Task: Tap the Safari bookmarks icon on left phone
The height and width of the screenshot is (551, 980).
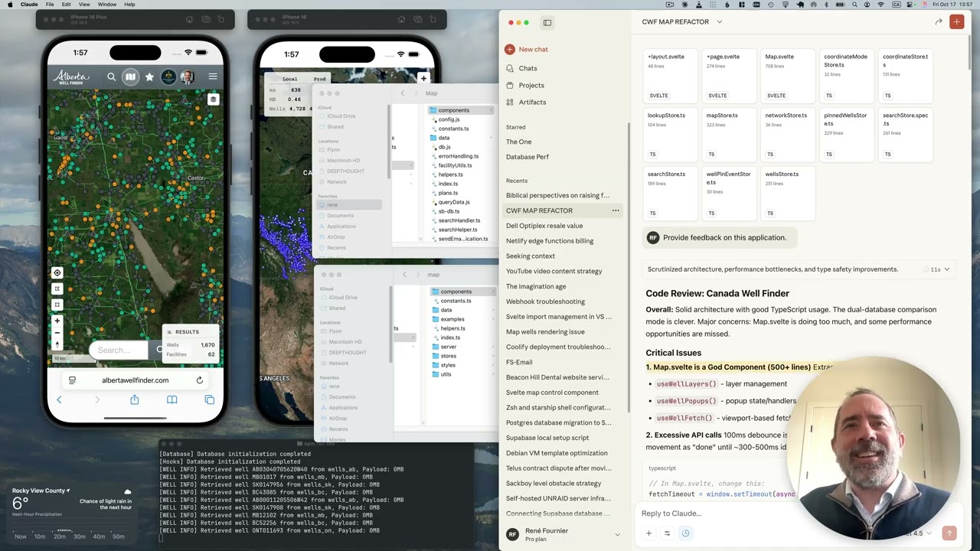Action: pos(171,399)
